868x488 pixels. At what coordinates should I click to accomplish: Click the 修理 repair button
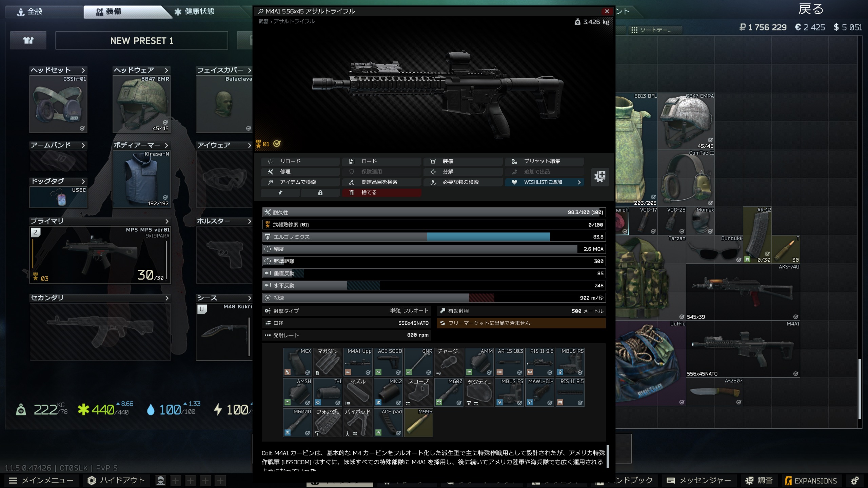(300, 172)
